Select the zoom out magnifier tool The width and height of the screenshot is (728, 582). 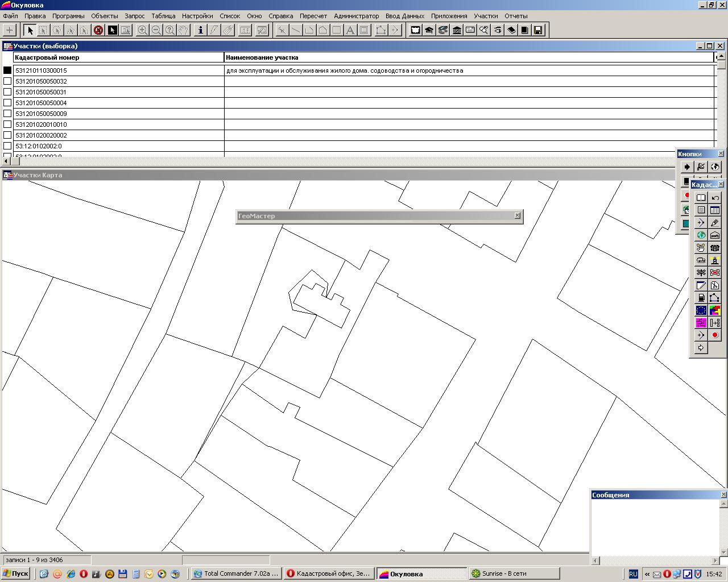pos(156,30)
